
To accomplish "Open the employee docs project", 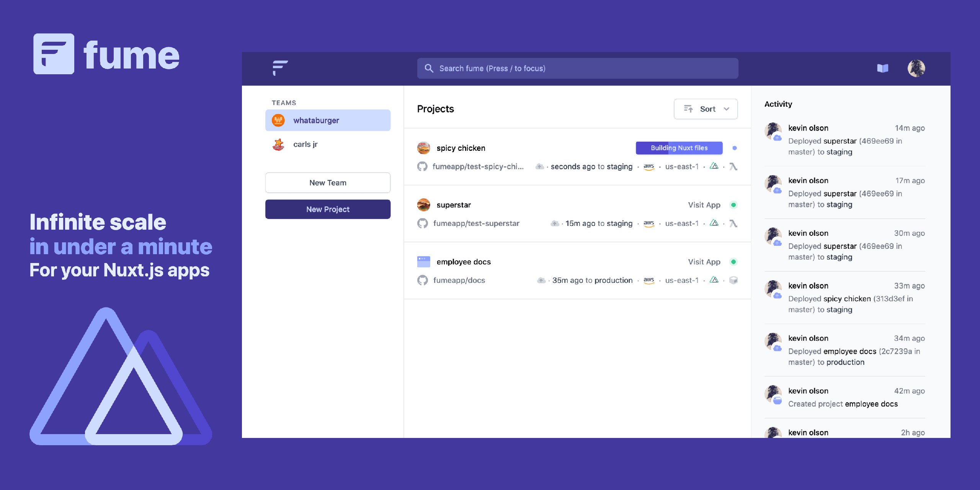I will point(464,262).
